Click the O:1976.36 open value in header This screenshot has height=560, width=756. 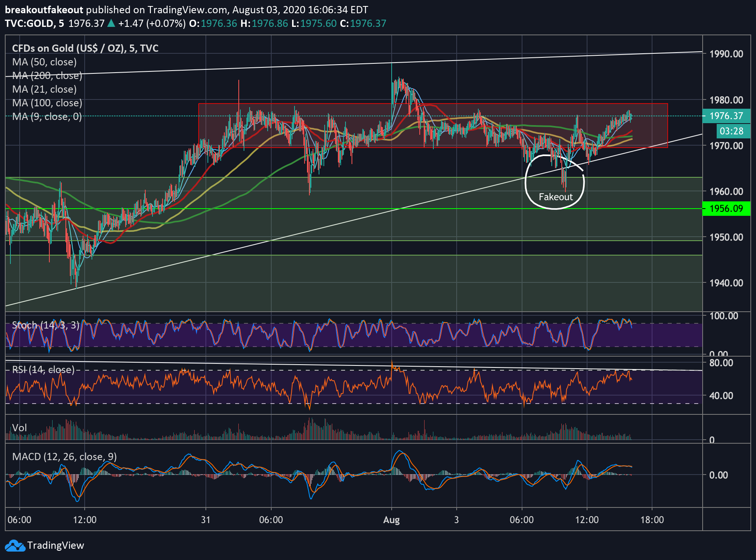pos(213,24)
